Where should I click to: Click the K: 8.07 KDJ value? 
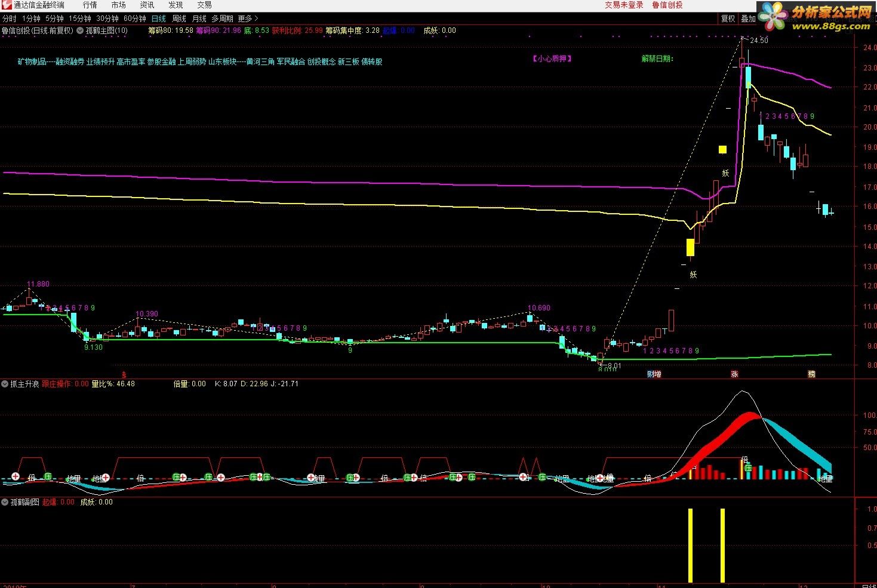(x=226, y=384)
